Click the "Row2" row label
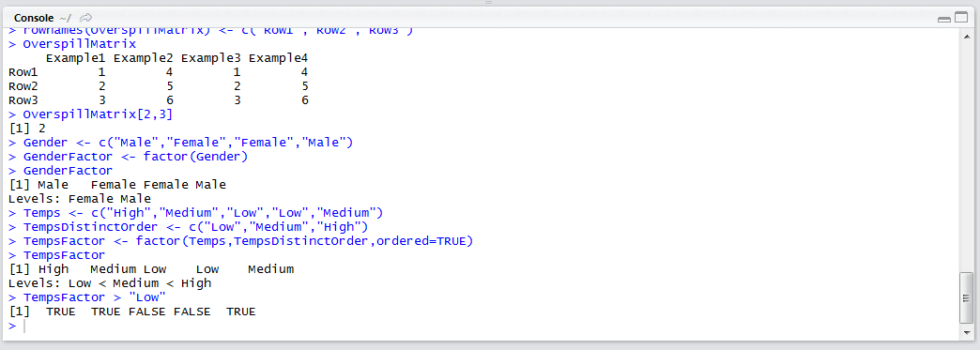 23,86
